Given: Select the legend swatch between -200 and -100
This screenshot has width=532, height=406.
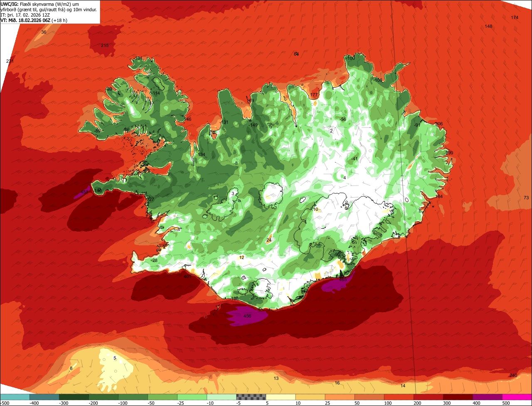Looking at the screenshot, I should [x=103, y=397].
